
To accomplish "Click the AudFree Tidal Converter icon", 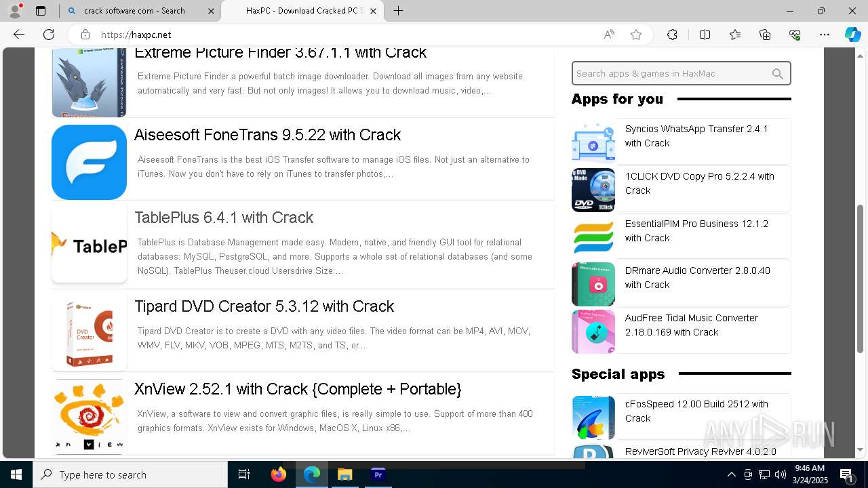I will (x=593, y=331).
